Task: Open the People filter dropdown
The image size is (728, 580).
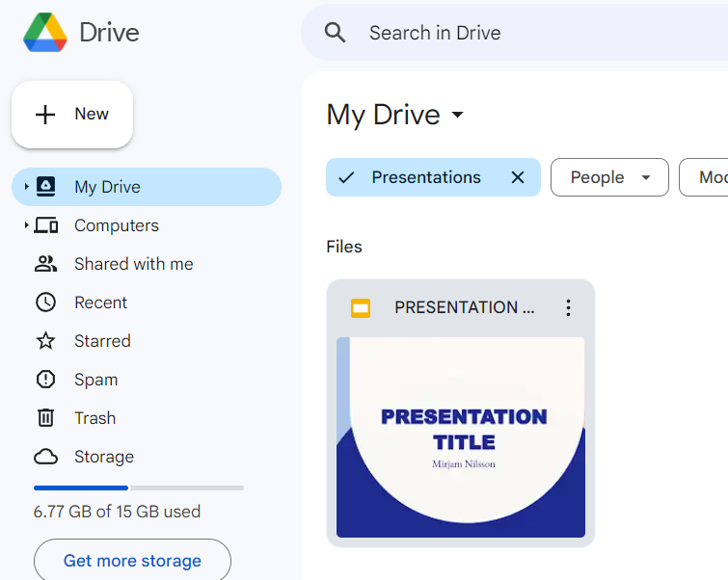Action: 609,177
